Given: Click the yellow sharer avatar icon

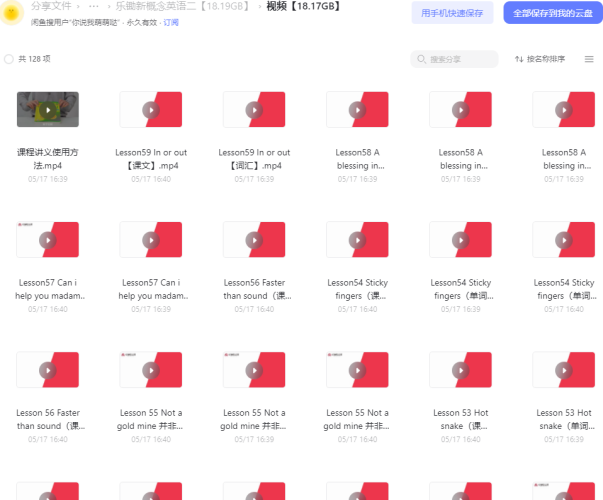Looking at the screenshot, I should (12, 12).
